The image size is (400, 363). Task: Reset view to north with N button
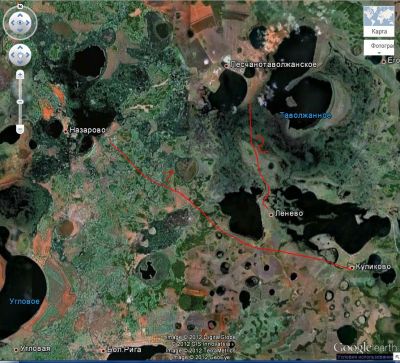click(x=20, y=6)
